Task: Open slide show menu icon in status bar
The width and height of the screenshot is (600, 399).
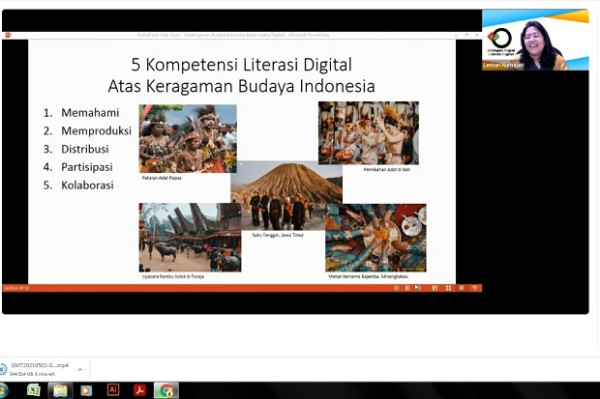Action: click(x=407, y=288)
